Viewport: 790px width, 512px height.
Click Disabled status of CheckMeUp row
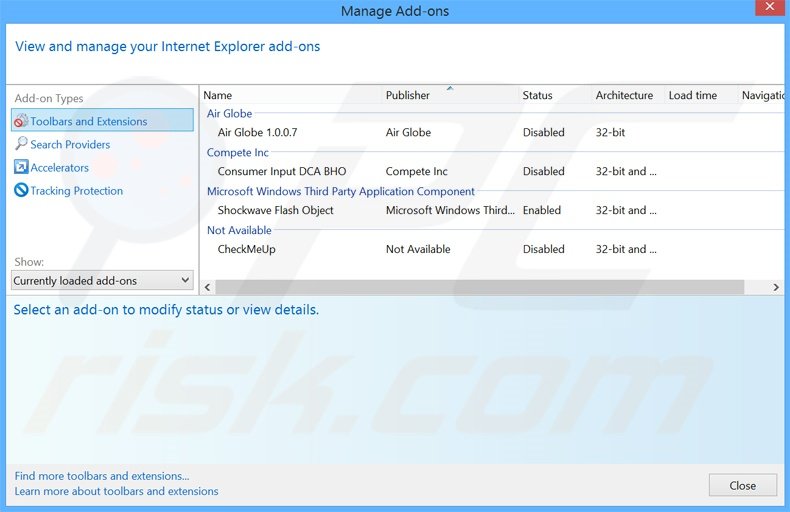[x=543, y=249]
